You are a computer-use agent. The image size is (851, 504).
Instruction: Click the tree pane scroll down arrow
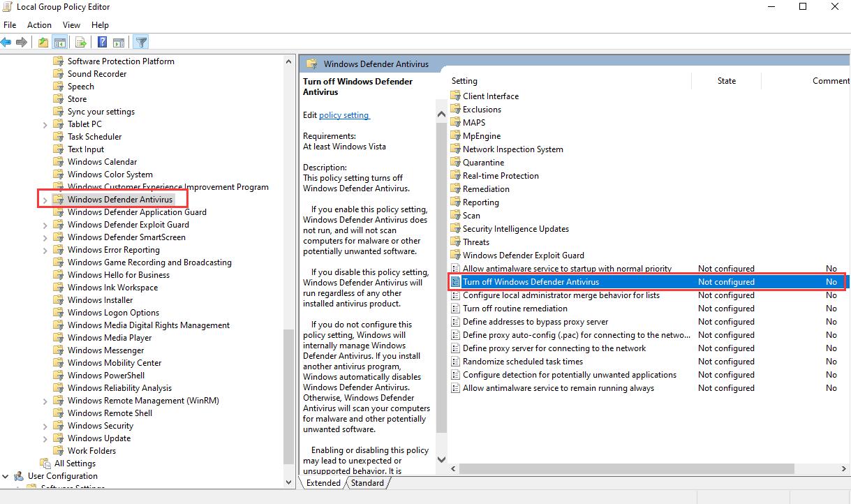[290, 482]
